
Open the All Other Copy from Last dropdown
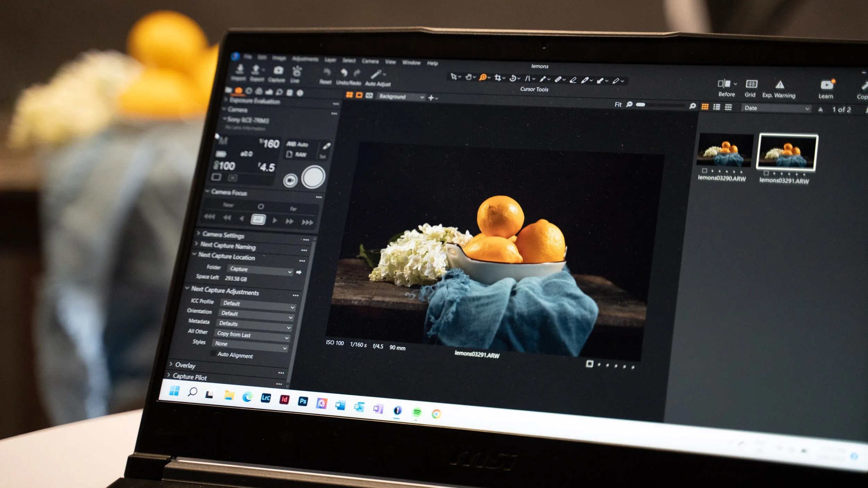point(252,336)
